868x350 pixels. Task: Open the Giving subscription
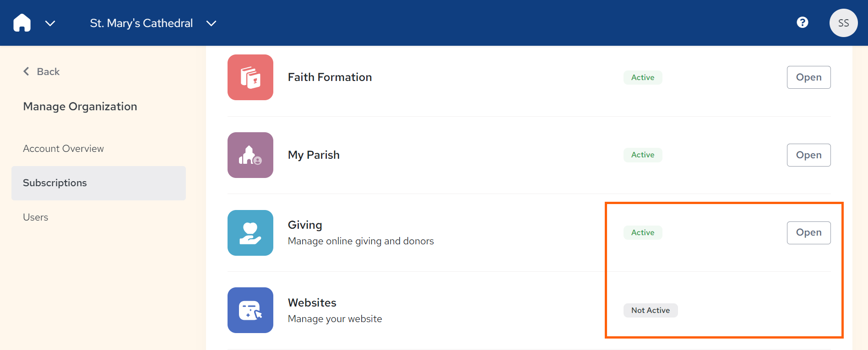[808, 232]
